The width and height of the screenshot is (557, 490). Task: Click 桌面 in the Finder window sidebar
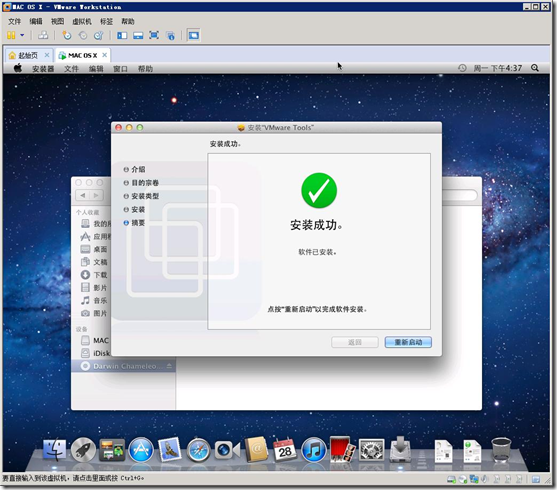(x=94, y=249)
